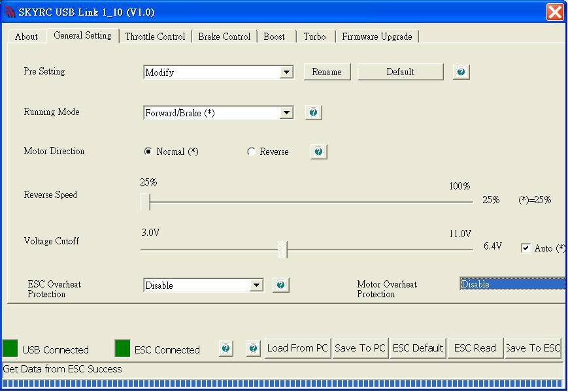568x392 pixels.
Task: Close the SKYRC USB Link window
Action: click(x=555, y=12)
